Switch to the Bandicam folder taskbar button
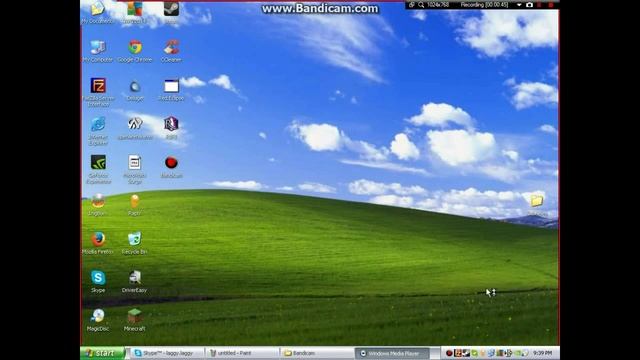Screen dimensions: 640x360 (x=317, y=353)
